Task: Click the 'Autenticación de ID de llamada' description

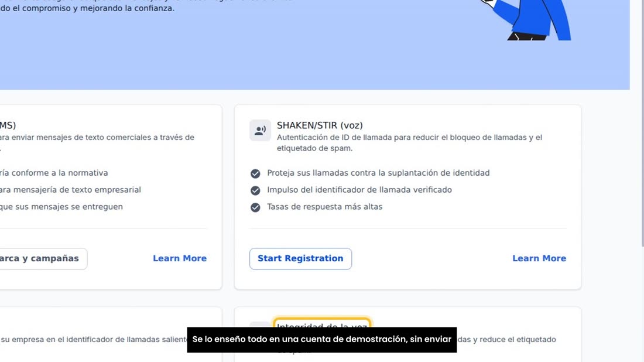Action: pyautogui.click(x=409, y=142)
